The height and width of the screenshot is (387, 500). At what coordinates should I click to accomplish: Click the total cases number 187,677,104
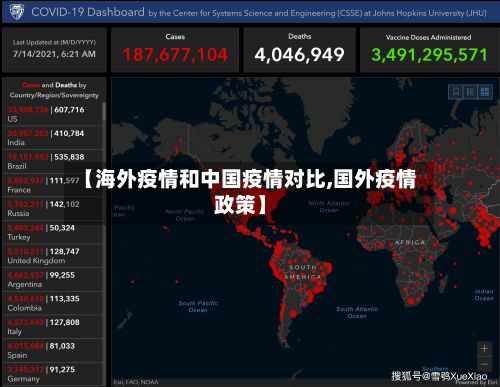coord(175,55)
